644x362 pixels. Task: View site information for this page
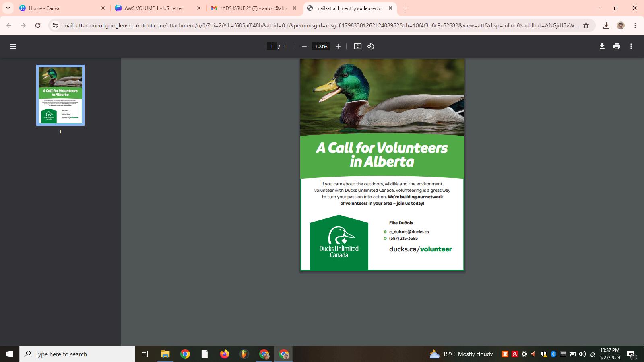pyautogui.click(x=55, y=25)
